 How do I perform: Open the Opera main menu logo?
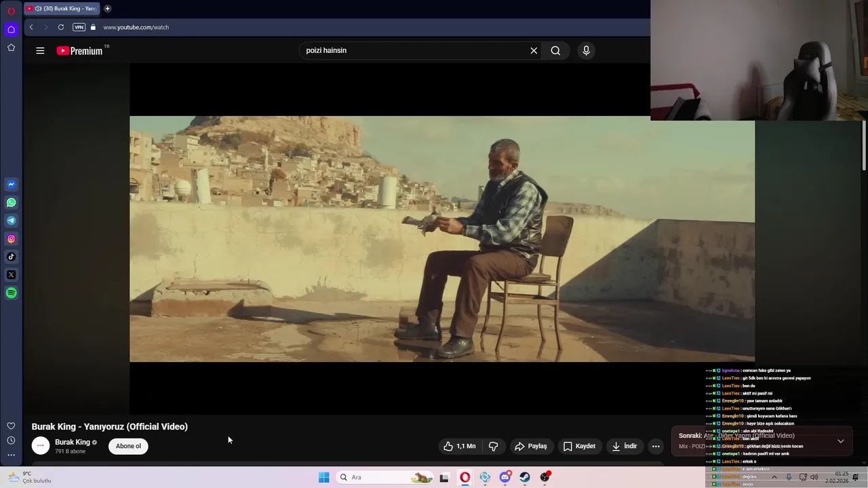(x=11, y=12)
